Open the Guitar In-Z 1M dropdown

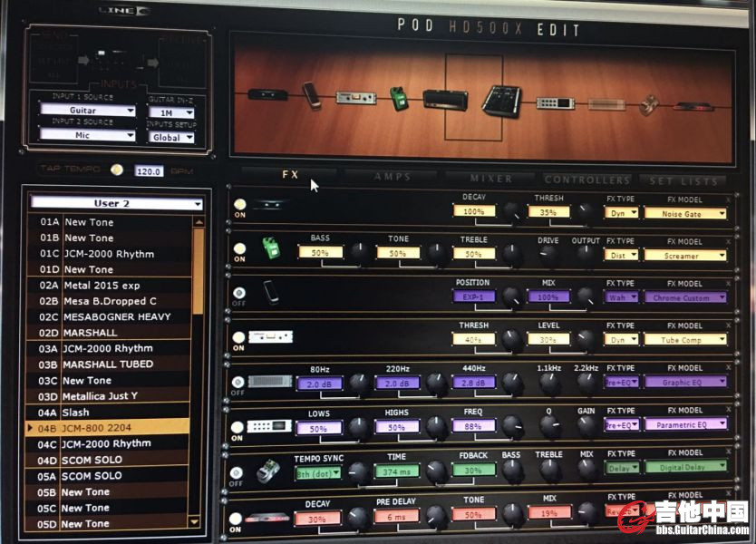point(171,112)
